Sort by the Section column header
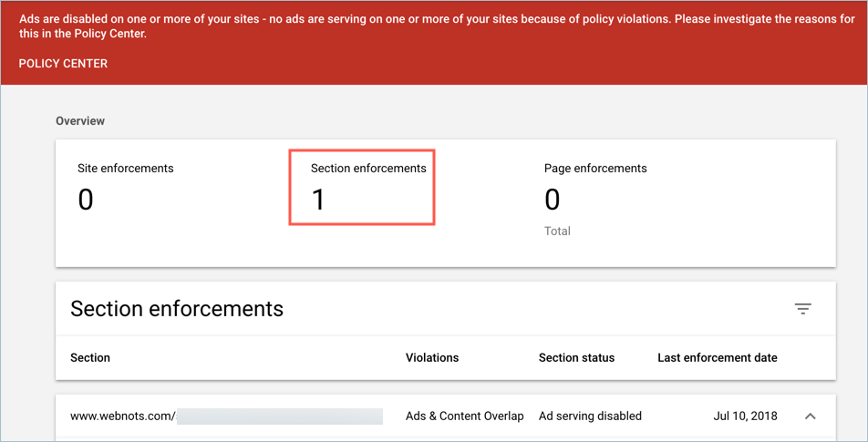Screen dimensions: 868x442 point(90,358)
